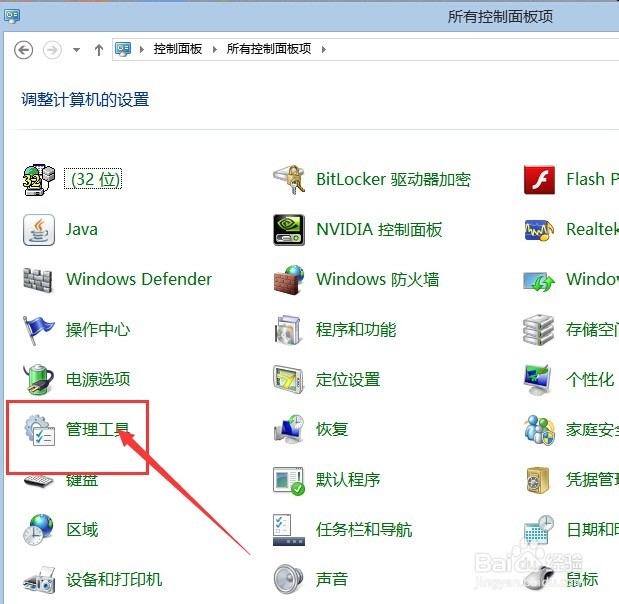The height and width of the screenshot is (604, 619).
Task: Open the 操作中心 link
Action: [98, 329]
